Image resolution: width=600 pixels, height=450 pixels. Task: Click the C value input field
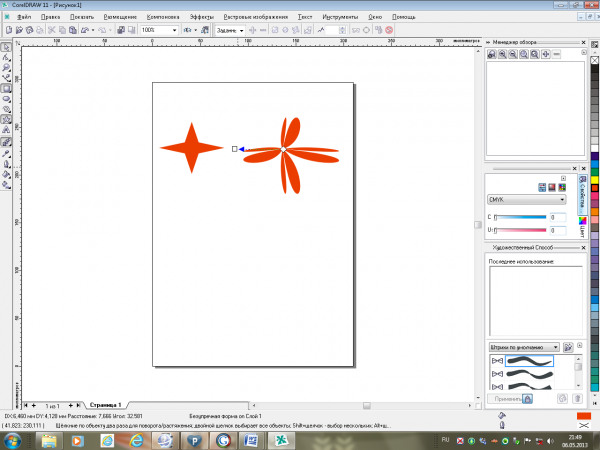pyautogui.click(x=558, y=217)
